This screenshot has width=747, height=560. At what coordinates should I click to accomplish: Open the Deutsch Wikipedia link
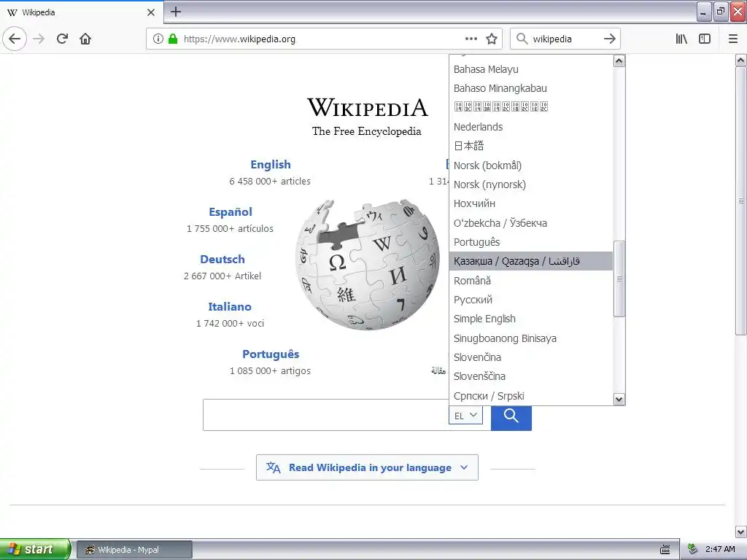222,259
